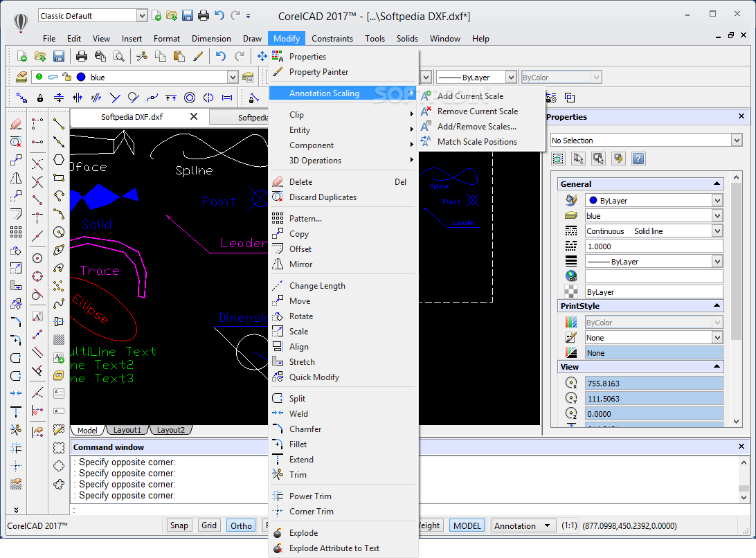
Task: Click the Paste clipboard toolbar icon
Action: pos(179,57)
